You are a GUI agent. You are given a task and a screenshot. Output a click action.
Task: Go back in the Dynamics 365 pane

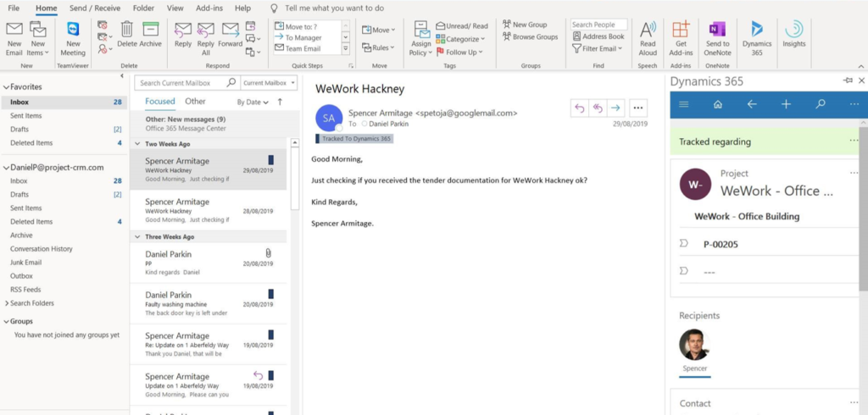point(752,104)
